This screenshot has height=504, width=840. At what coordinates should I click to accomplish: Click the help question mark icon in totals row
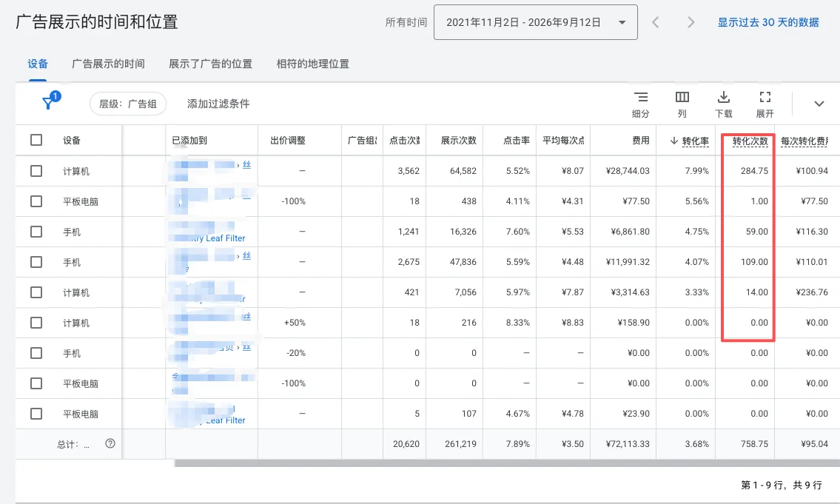click(x=110, y=443)
